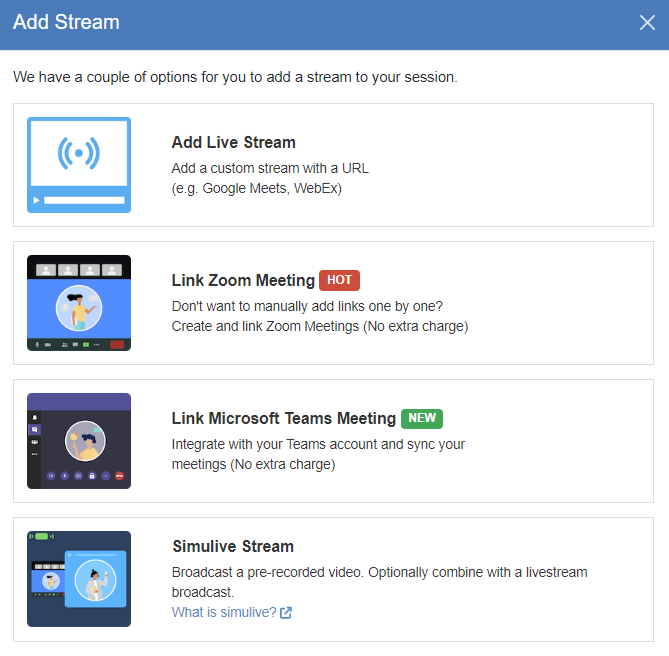Close the Add Stream dialog
This screenshot has height=656, width=669.
647,23
